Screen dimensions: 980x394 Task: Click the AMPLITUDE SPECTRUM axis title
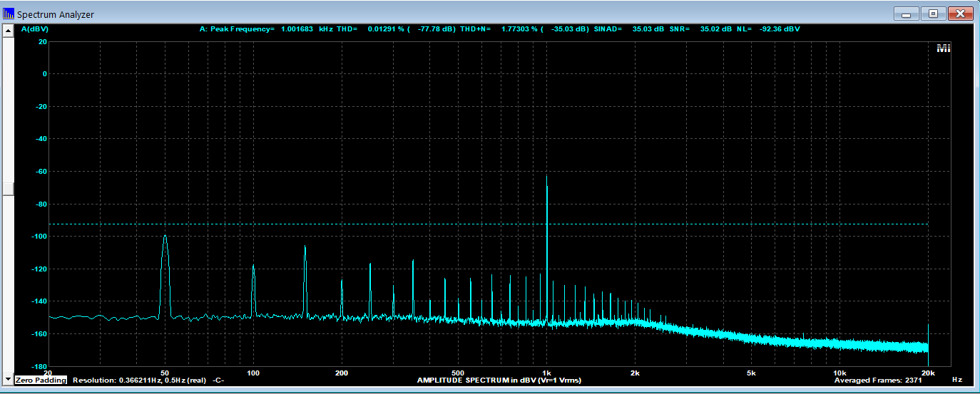pos(499,380)
